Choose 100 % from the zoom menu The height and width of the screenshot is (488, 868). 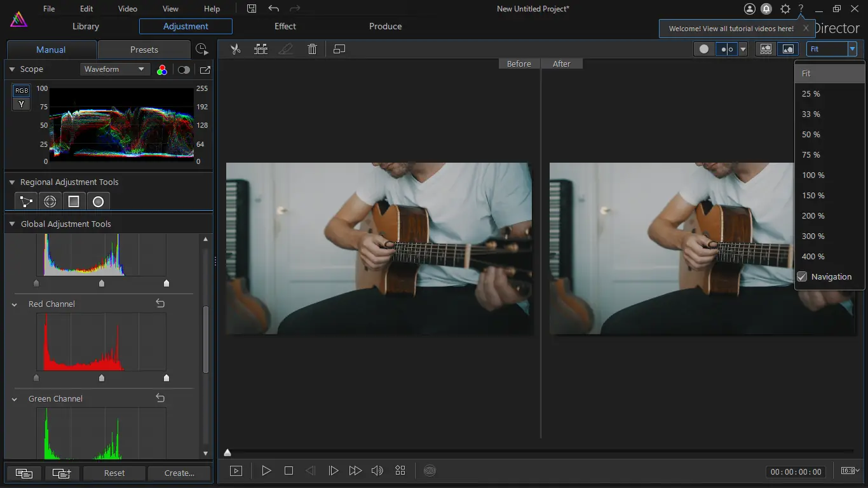[x=813, y=175]
